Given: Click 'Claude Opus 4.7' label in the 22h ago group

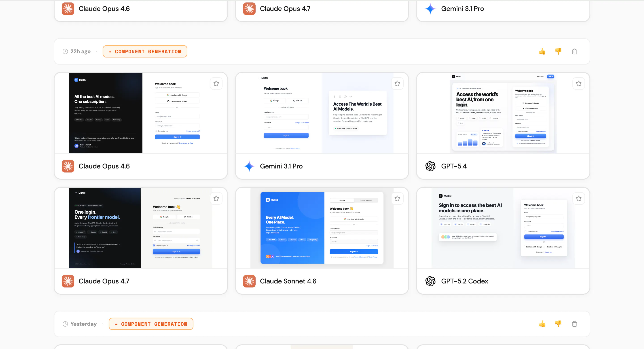Looking at the screenshot, I should (x=104, y=281).
